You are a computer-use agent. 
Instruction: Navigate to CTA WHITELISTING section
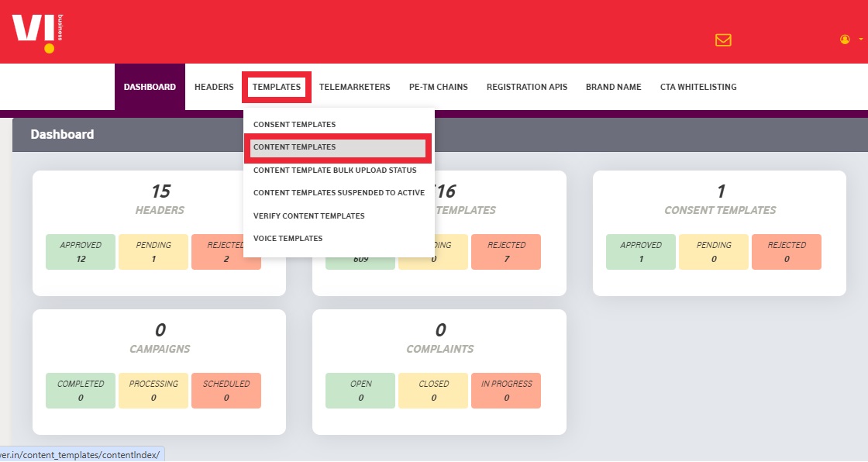(697, 87)
